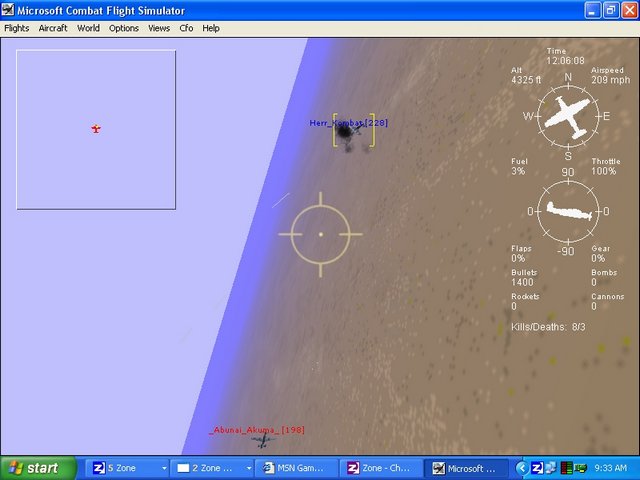This screenshot has height=480, width=640.
Task: Click the Windows Start button
Action: (38, 468)
